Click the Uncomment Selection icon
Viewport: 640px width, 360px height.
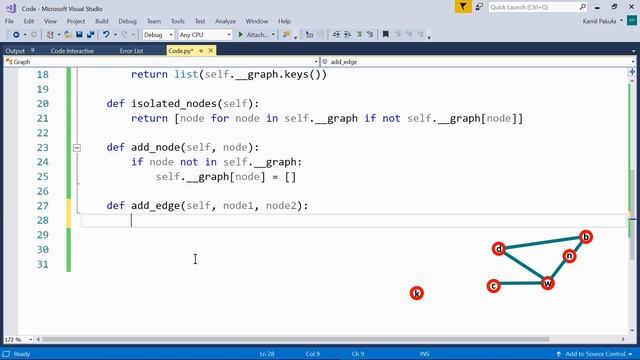(370, 35)
